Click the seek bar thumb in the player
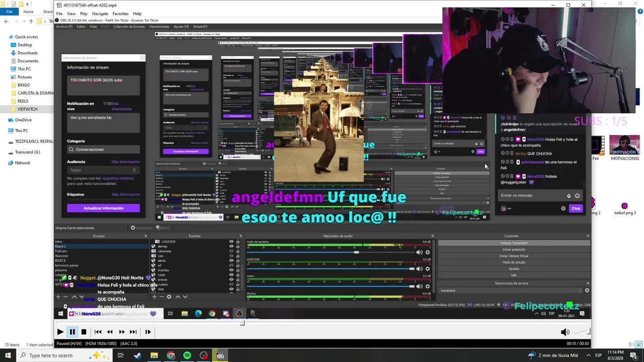 pos(242,323)
